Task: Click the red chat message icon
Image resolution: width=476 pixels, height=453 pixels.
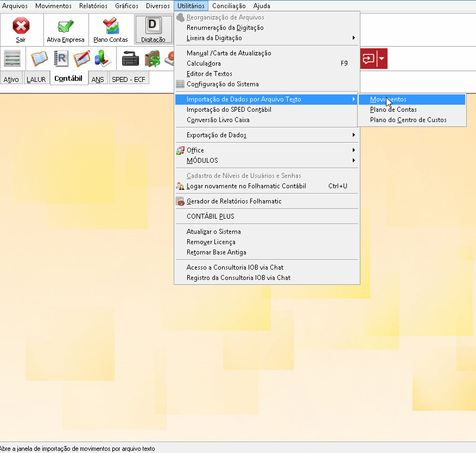Action: click(369, 58)
